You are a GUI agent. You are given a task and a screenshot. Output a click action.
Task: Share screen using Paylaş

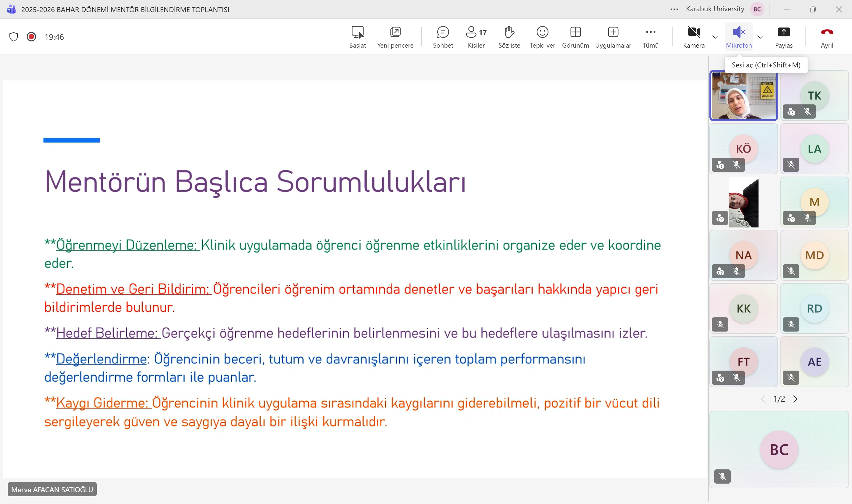click(784, 37)
